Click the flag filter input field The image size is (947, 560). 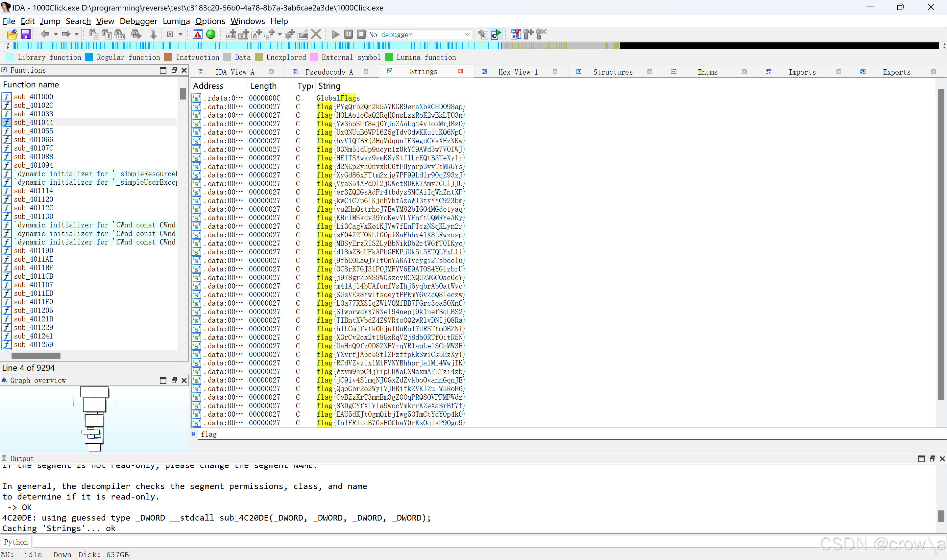[x=340, y=434]
